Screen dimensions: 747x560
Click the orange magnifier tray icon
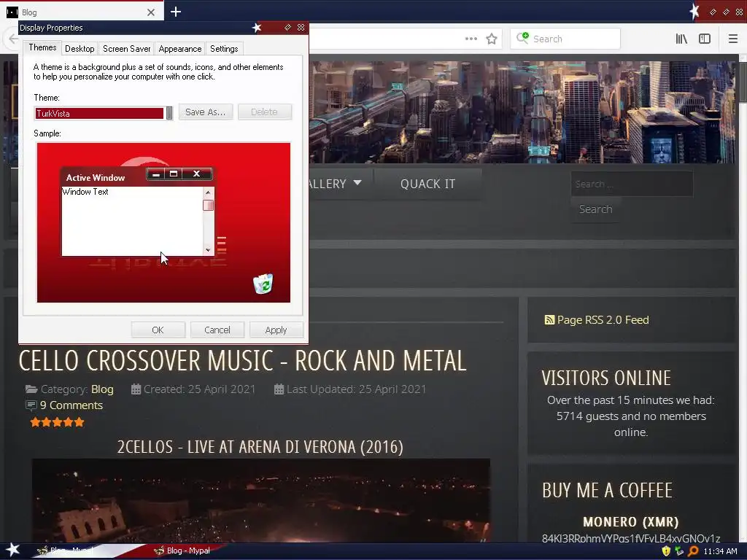click(x=694, y=551)
